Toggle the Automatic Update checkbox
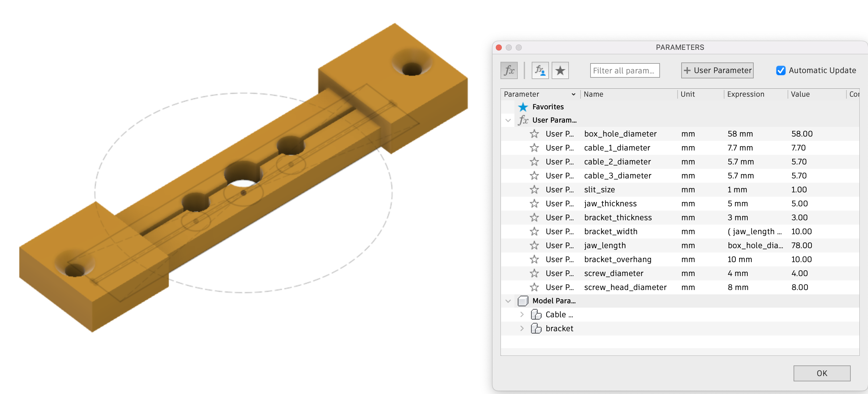This screenshot has width=868, height=394. 781,70
